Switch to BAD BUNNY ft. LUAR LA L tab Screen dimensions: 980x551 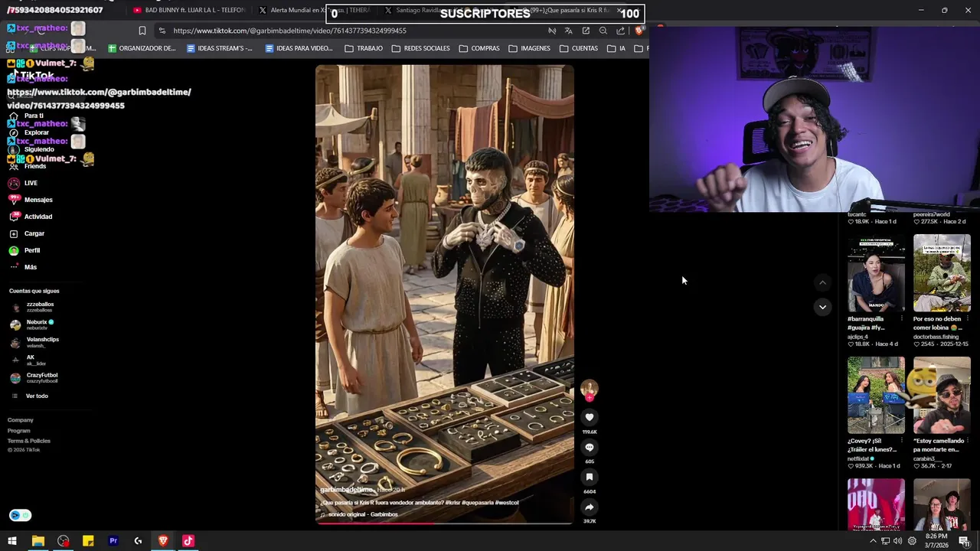[188, 10]
